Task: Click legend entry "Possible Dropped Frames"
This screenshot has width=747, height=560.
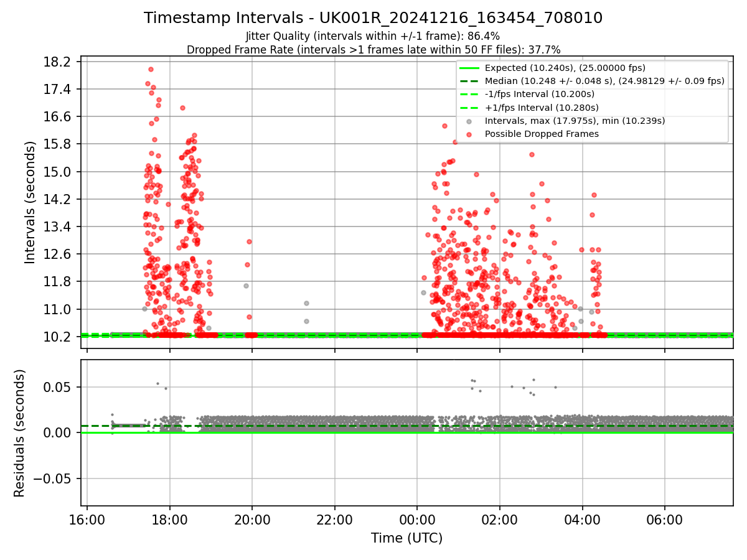Action: tap(542, 134)
